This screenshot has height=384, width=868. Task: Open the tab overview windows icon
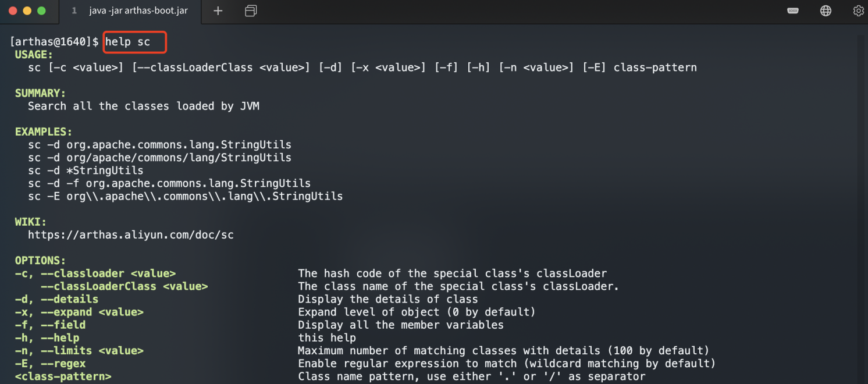point(251,11)
